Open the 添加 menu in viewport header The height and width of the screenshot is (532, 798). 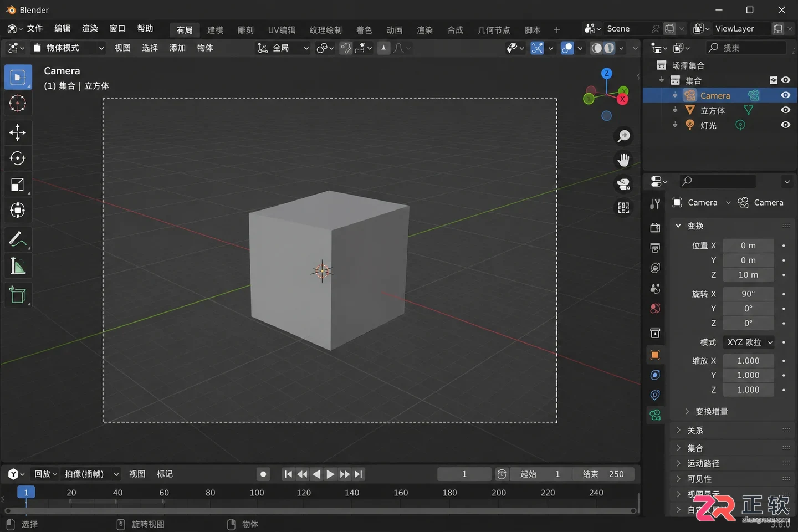click(177, 48)
